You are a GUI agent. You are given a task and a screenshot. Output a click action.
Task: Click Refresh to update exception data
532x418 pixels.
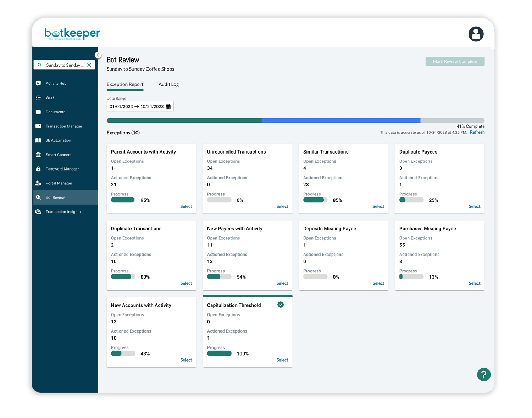477,132
